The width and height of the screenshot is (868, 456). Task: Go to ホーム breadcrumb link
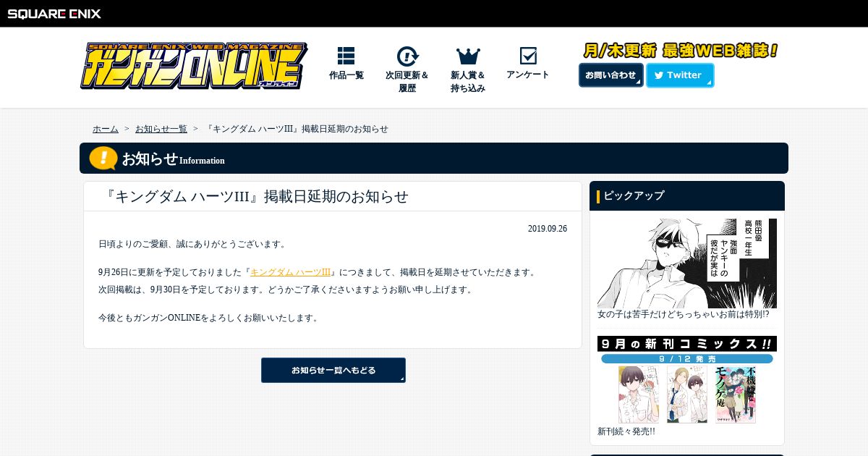106,129
